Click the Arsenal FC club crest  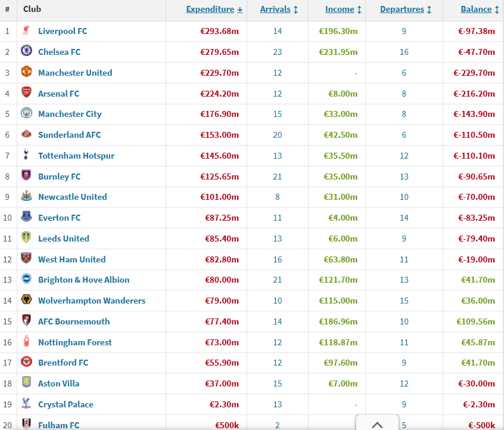tap(26, 92)
